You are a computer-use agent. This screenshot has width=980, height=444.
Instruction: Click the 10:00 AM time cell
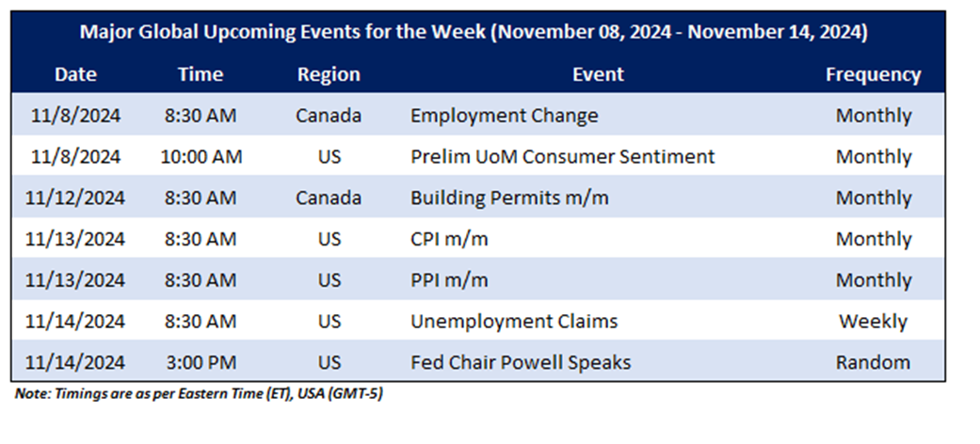click(x=201, y=157)
